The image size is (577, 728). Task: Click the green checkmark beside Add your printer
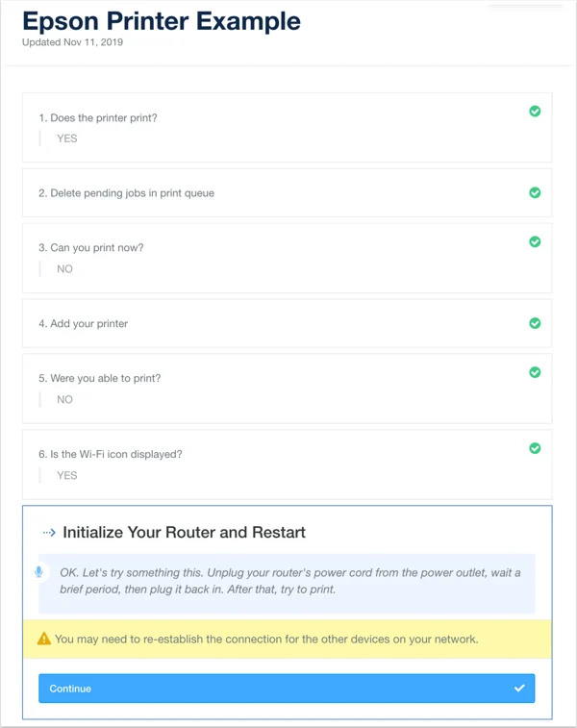(x=535, y=323)
